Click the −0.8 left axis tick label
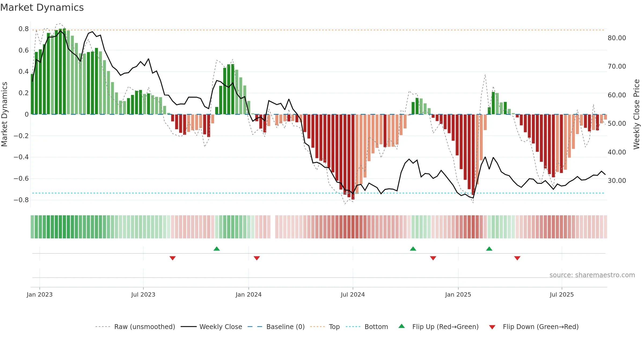 tap(21, 200)
